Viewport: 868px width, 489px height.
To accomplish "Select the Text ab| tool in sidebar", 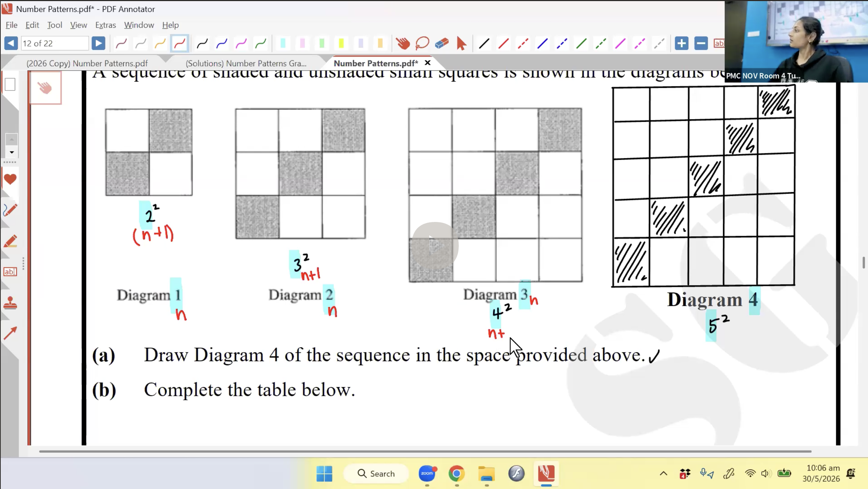I will (x=10, y=272).
